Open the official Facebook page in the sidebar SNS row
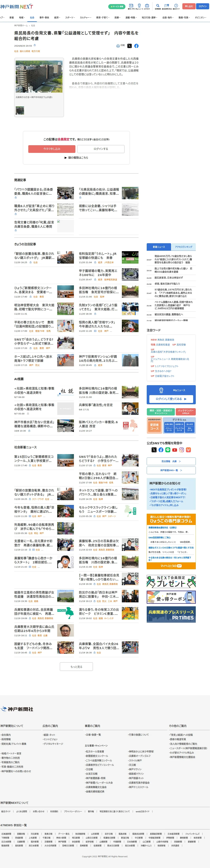Image resolution: width=210 pixels, height=868 pixels. [161, 450]
